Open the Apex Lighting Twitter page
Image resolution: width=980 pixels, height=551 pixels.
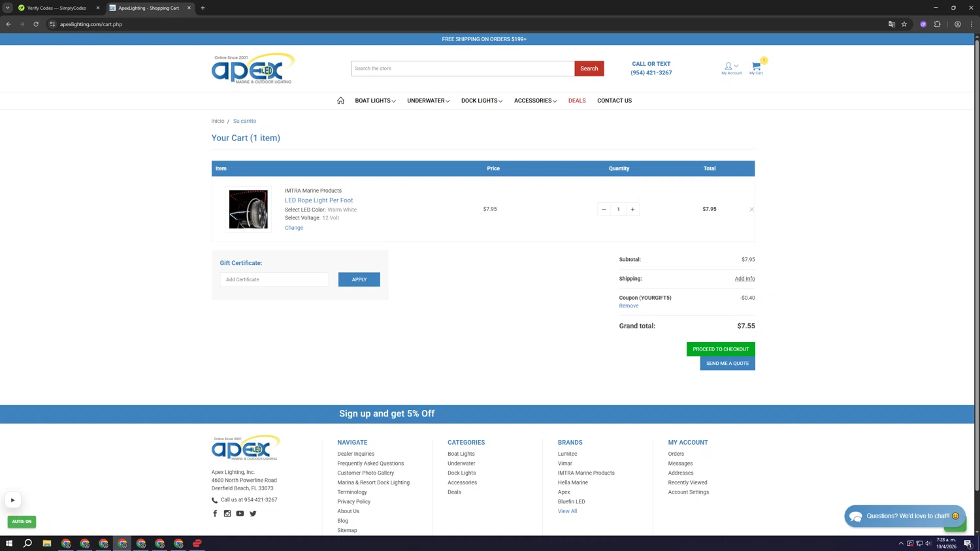click(x=253, y=514)
